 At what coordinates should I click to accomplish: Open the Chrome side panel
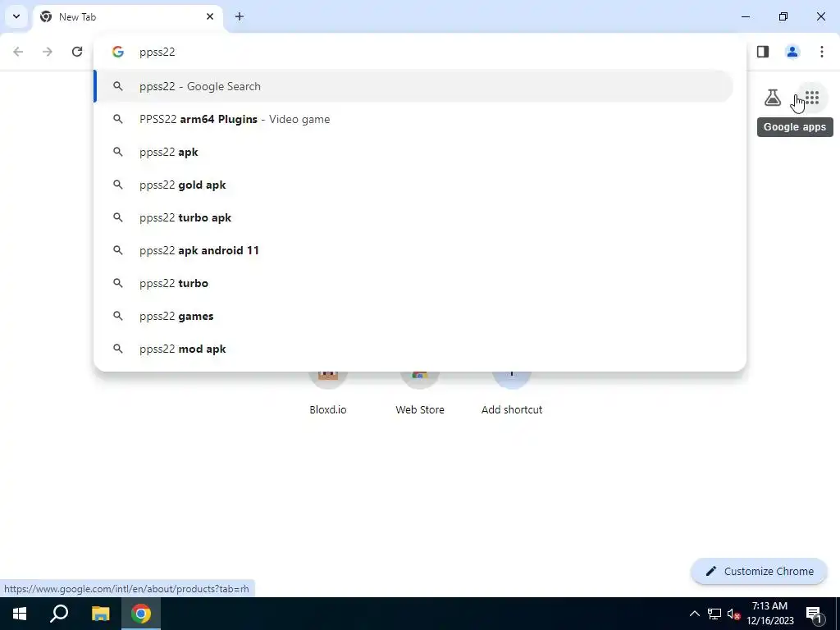[x=763, y=52]
